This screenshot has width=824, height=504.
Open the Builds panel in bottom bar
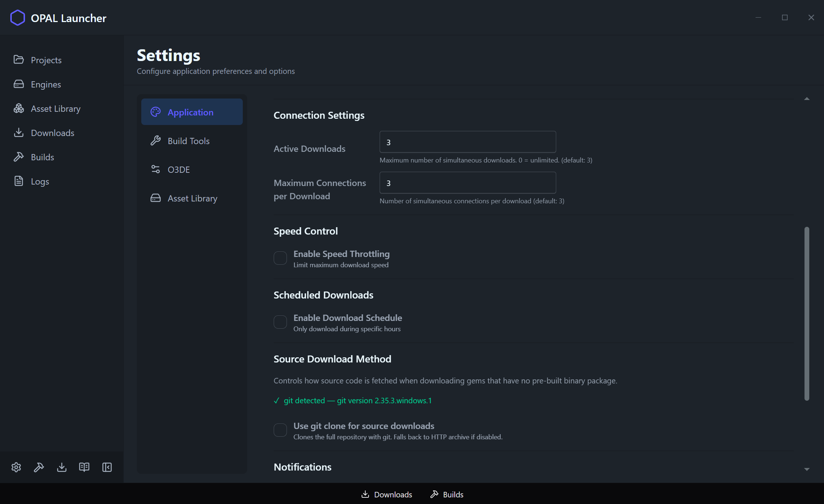(447, 494)
